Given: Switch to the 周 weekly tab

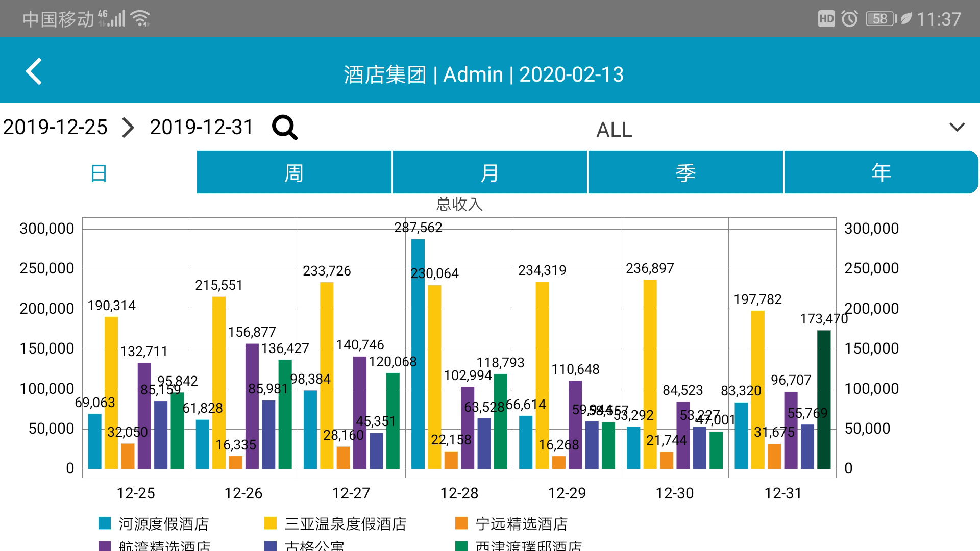Looking at the screenshot, I should point(294,173).
